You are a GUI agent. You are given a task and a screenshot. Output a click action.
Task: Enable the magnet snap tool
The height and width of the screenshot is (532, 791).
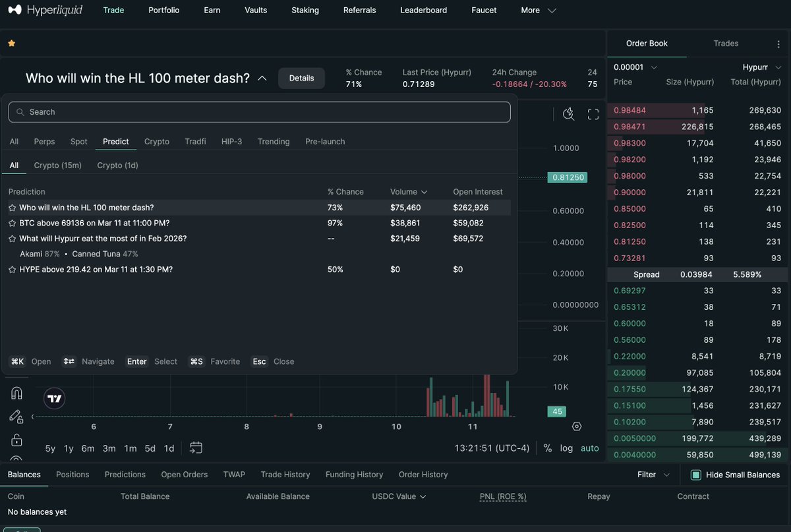[x=16, y=393]
